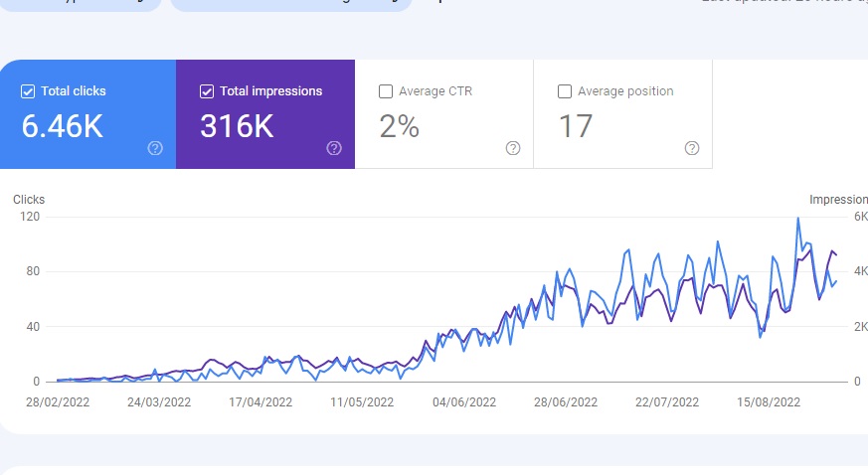Image resolution: width=868 pixels, height=475 pixels.
Task: Enable the Average CTR checkbox
Action: click(386, 91)
